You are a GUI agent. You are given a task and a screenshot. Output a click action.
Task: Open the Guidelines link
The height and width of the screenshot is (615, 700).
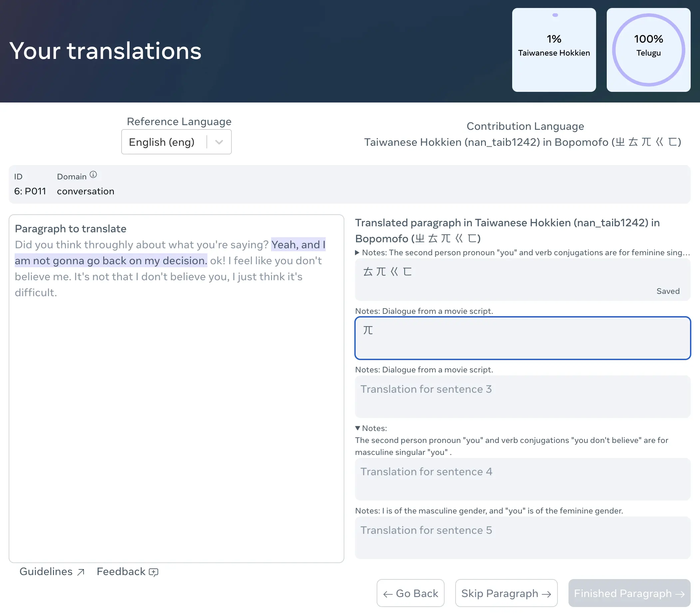click(46, 571)
